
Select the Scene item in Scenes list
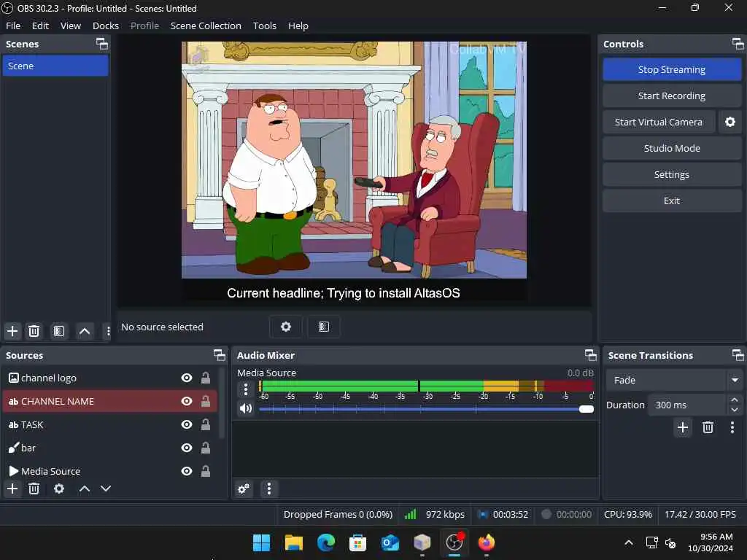pyautogui.click(x=55, y=66)
